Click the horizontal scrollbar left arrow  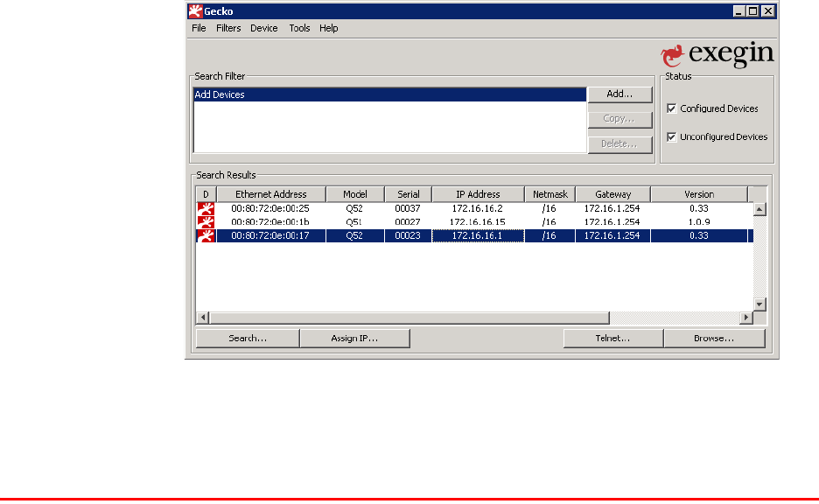[x=203, y=318]
